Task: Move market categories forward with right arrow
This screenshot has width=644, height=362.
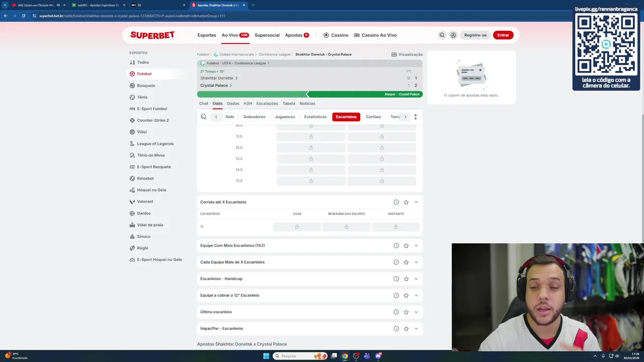Action: [405, 117]
